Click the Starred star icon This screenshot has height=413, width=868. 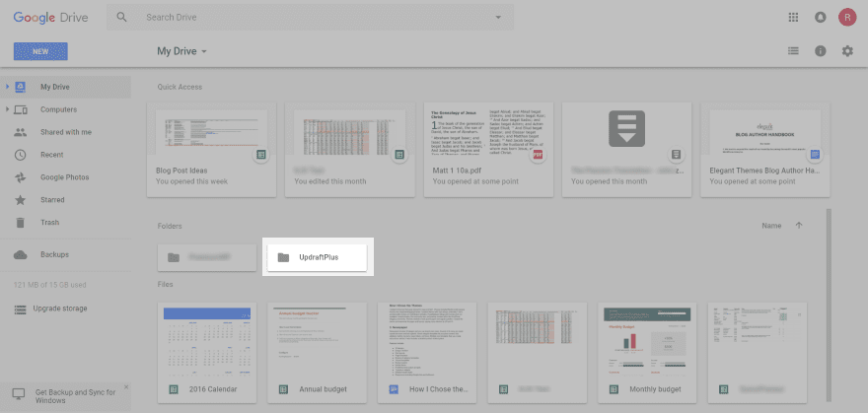(x=21, y=199)
